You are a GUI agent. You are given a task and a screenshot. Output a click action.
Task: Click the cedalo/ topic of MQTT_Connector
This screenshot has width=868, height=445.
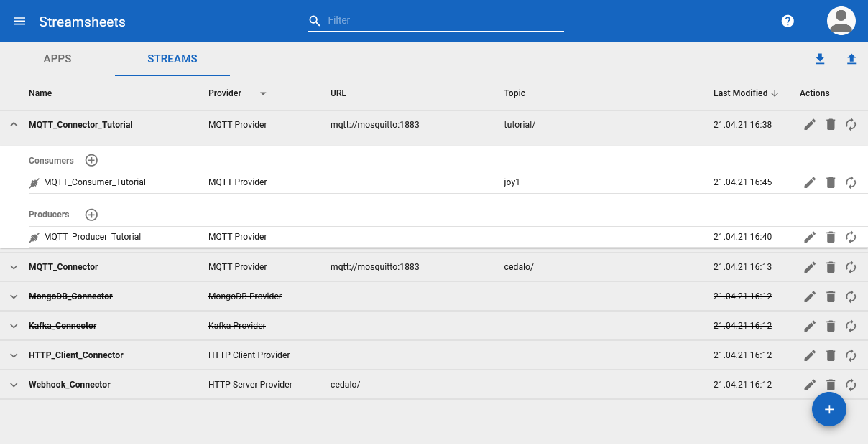tap(519, 267)
